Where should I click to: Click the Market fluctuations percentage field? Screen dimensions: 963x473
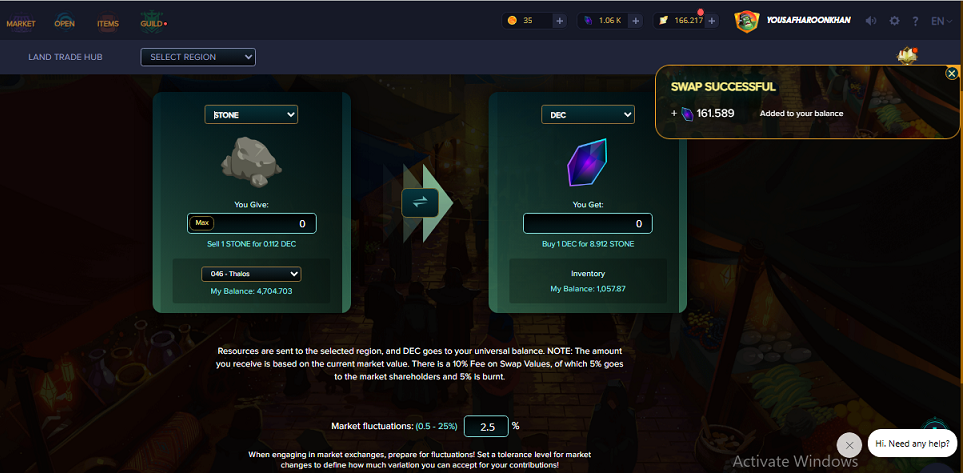(486, 426)
